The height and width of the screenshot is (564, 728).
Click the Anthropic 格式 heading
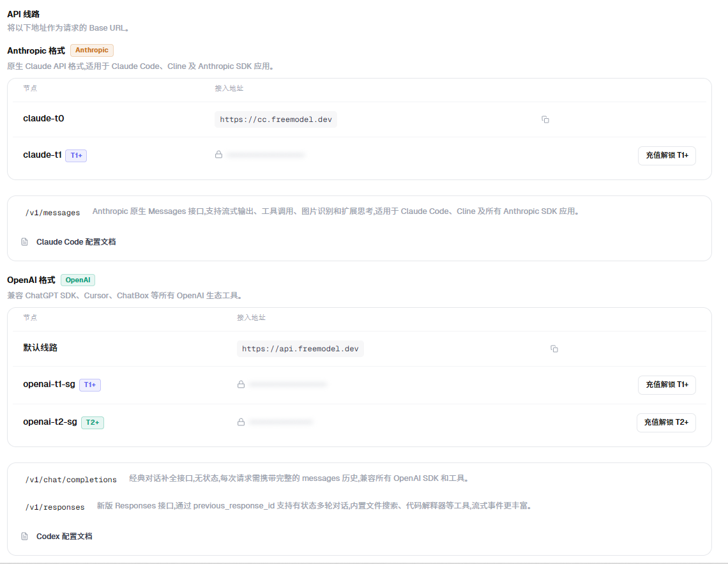point(36,50)
